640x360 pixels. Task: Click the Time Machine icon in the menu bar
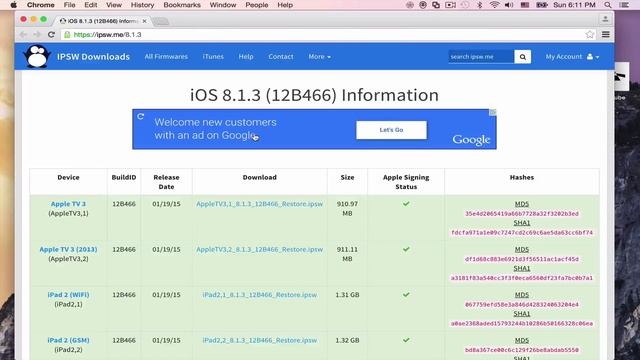click(x=465, y=5)
